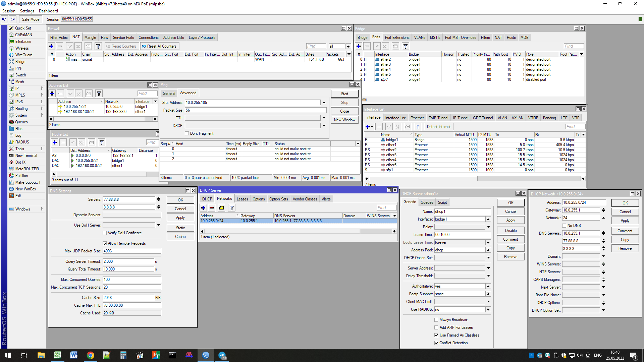
Task: Click Reset All Counters in Firewall
Action: (159, 46)
